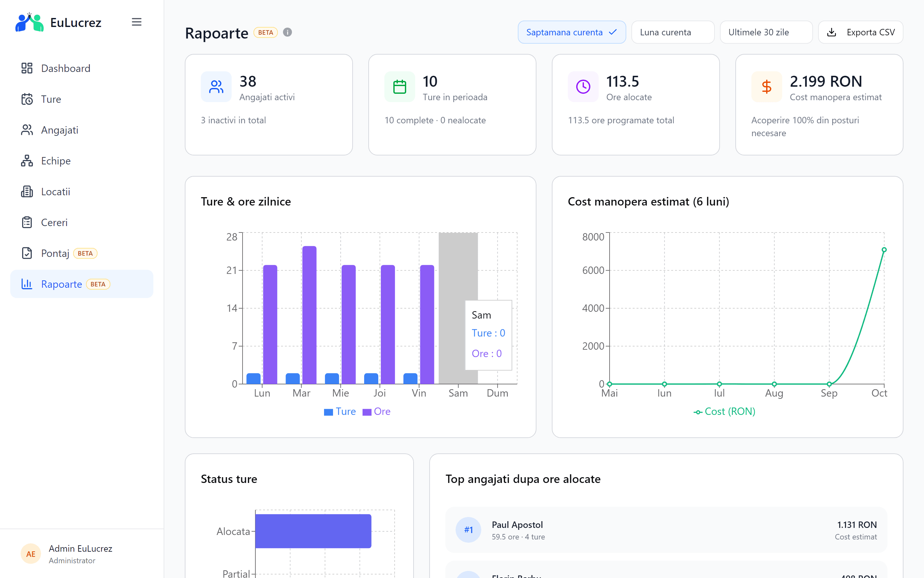The width and height of the screenshot is (924, 578).
Task: Go to the Angajati menu item
Action: click(x=82, y=130)
